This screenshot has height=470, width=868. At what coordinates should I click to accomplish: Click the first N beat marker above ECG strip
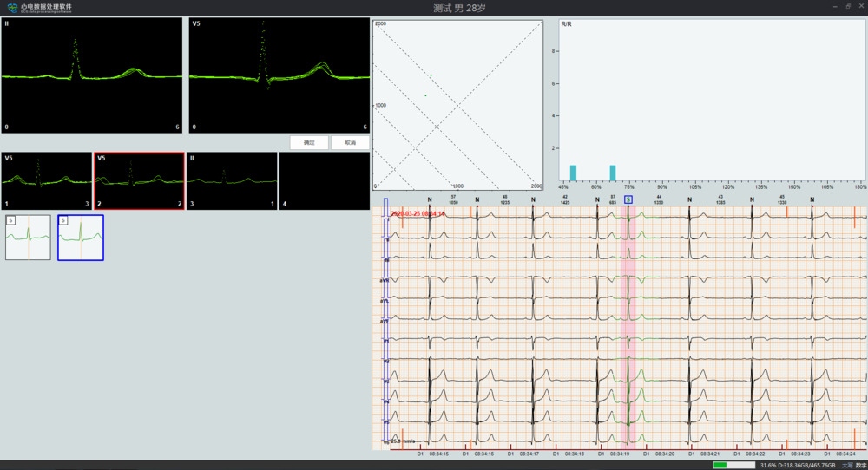(x=429, y=199)
